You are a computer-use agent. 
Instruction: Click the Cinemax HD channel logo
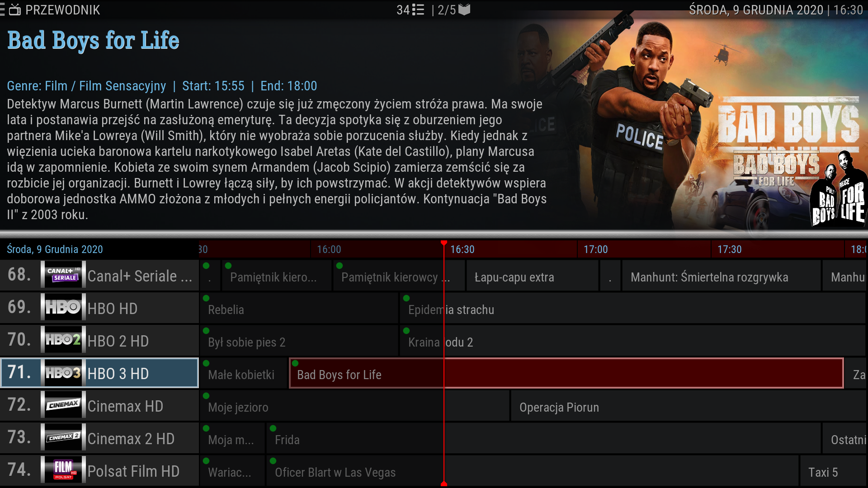[x=63, y=405]
